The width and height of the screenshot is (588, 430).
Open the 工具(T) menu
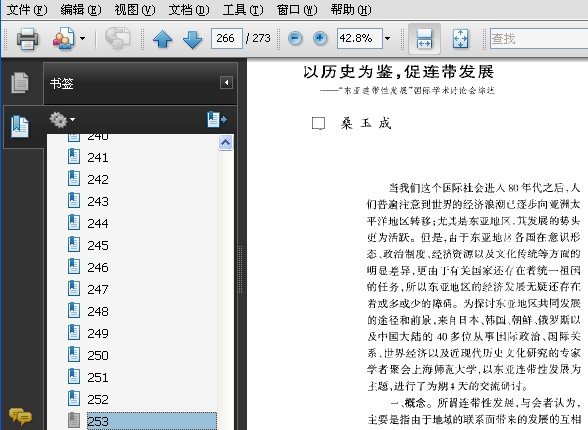click(243, 9)
